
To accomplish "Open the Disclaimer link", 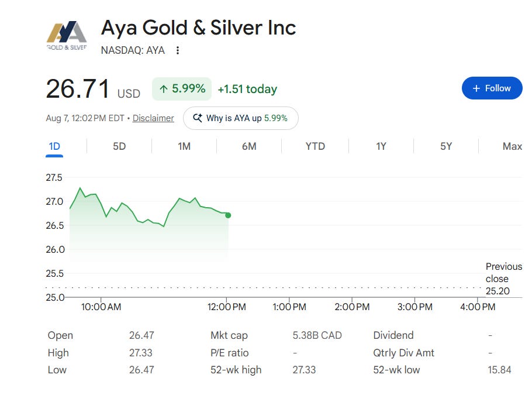I will (153, 118).
